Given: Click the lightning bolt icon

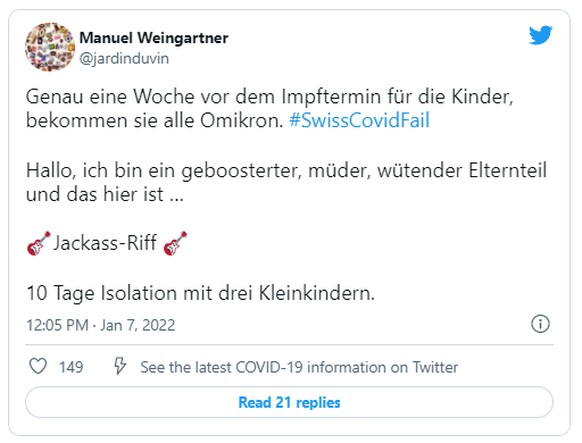Looking at the screenshot, I should coord(120,366).
